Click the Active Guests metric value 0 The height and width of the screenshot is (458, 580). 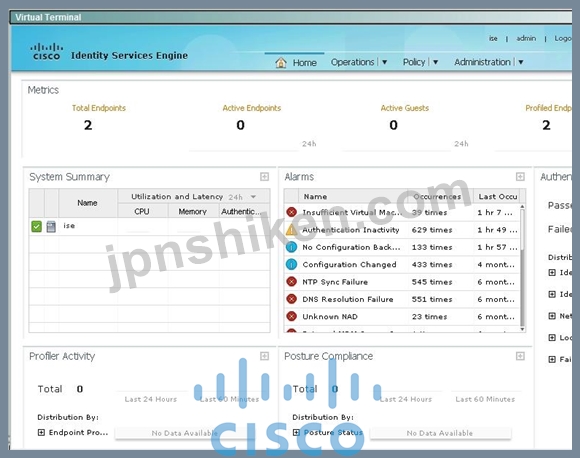[394, 125]
